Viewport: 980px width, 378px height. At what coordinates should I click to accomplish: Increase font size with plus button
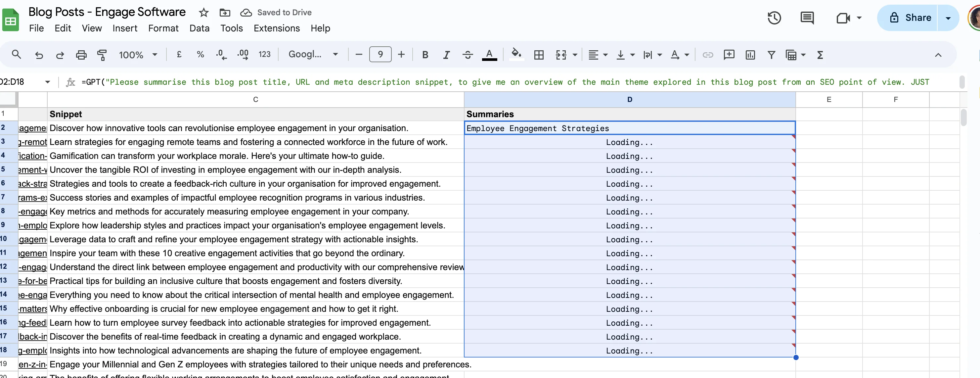pyautogui.click(x=401, y=54)
